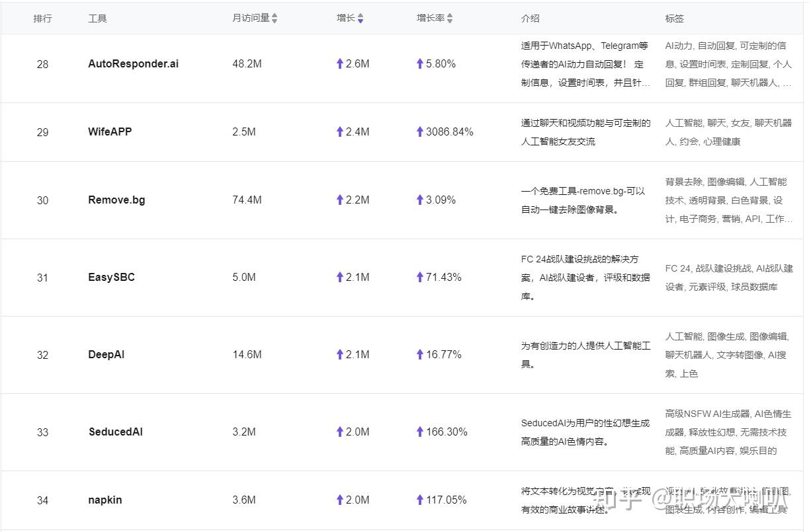
Task: Click the purple arrow beside Remove.bg's 2.2M increase
Action: (x=339, y=200)
